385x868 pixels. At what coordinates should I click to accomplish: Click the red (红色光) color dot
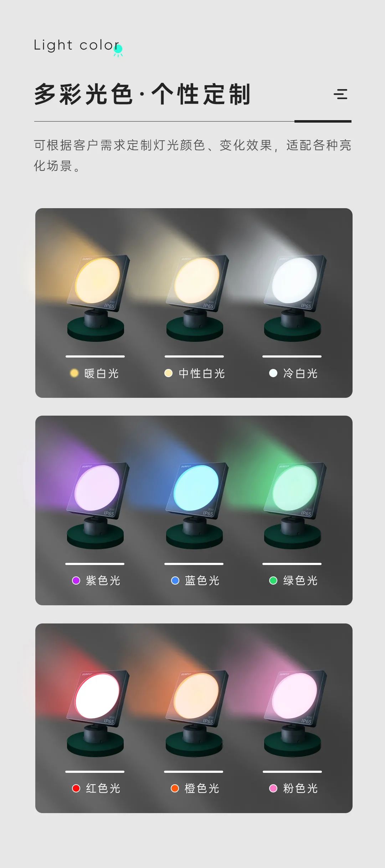[76, 788]
